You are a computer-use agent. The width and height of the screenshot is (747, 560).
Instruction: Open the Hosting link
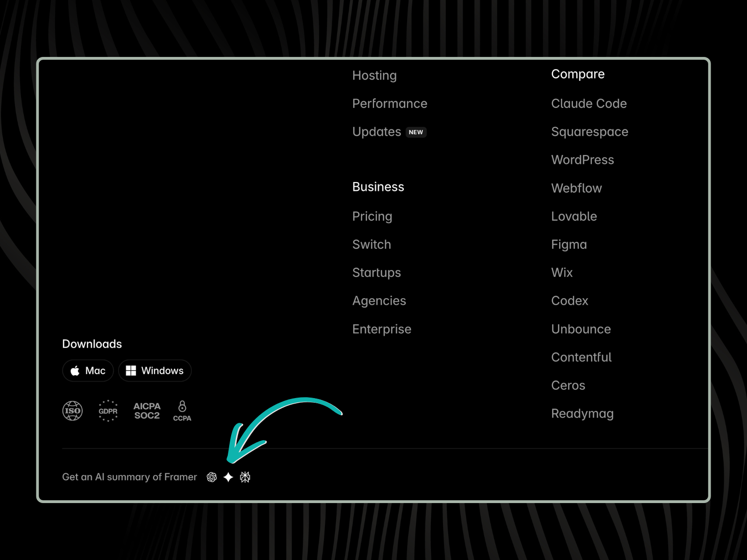(374, 75)
